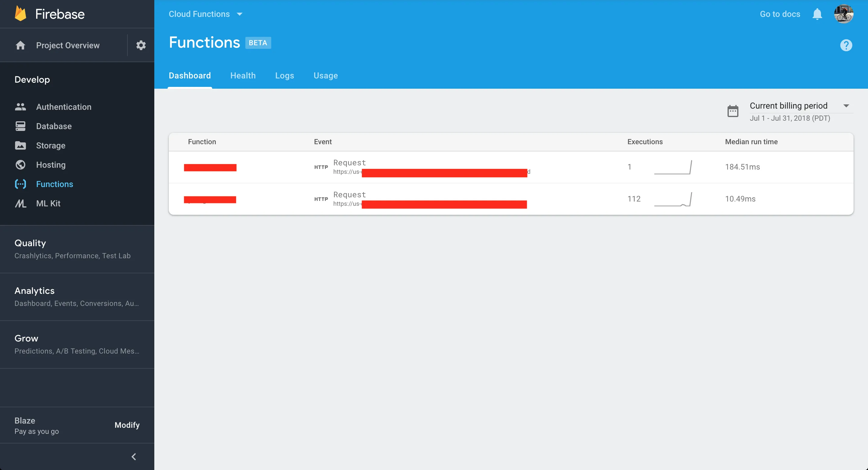Image resolution: width=868 pixels, height=470 pixels.
Task: Open the help question mark icon
Action: click(x=846, y=45)
